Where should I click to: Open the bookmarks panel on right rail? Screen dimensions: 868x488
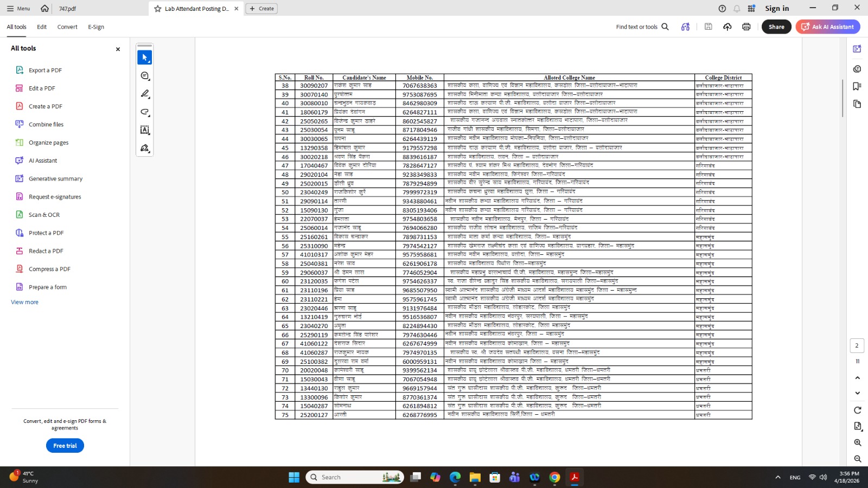(x=857, y=86)
